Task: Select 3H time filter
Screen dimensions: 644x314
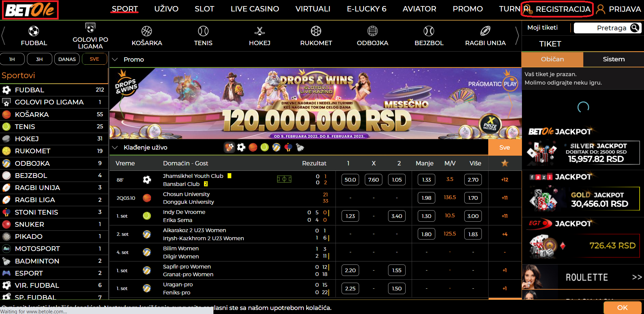Action: pos(39,59)
